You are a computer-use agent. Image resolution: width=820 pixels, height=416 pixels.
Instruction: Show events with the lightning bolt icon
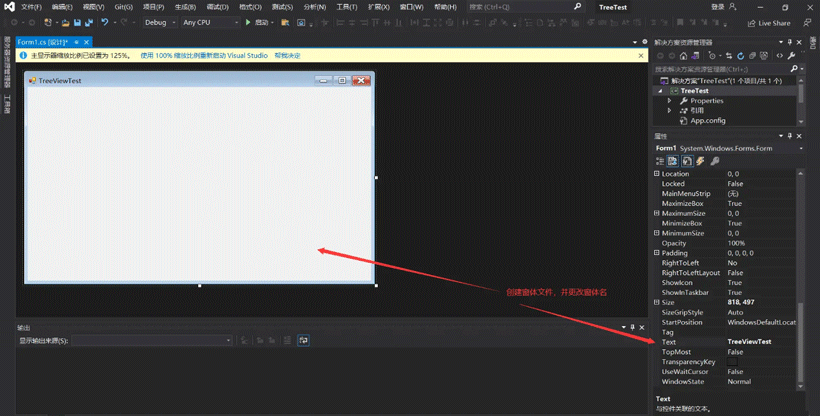coord(700,161)
